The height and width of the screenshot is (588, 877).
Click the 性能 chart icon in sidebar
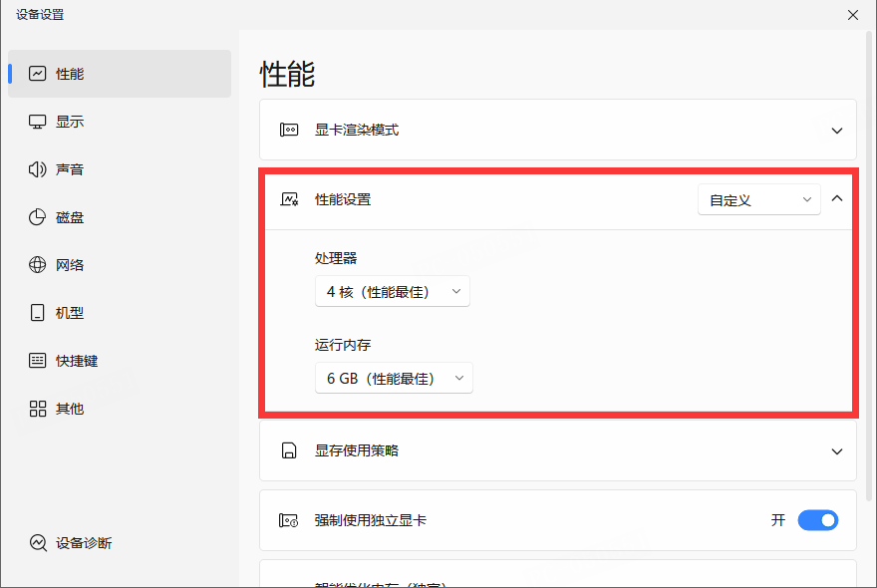click(x=38, y=74)
